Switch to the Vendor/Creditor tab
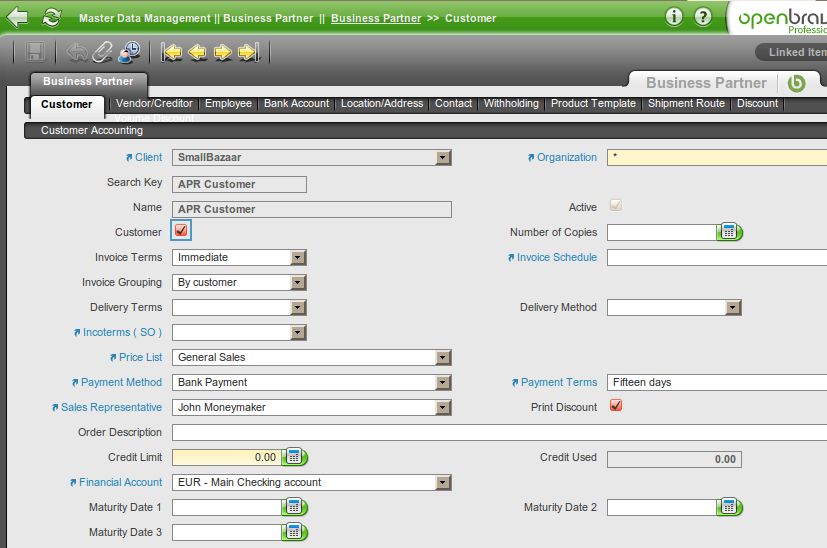The image size is (827, 548). click(154, 103)
